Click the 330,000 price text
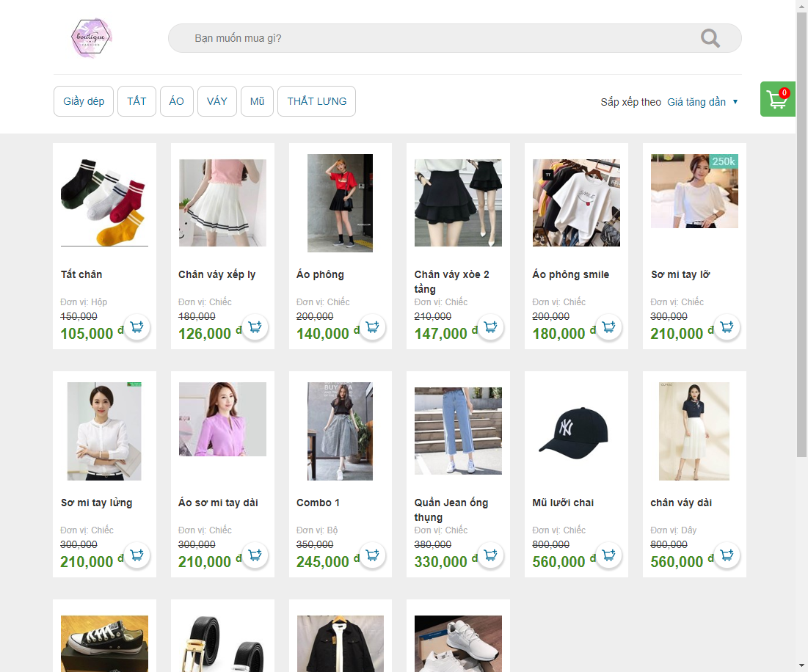 (440, 562)
